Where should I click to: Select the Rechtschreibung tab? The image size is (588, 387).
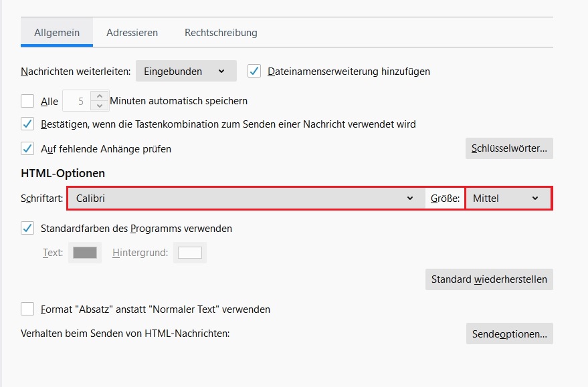221,32
